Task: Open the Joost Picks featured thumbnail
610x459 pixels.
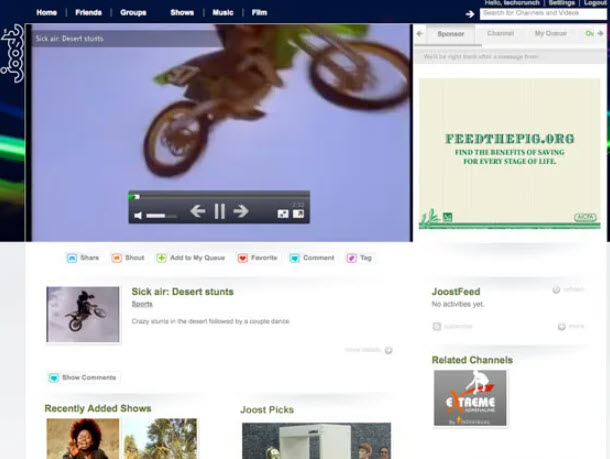Action: click(x=316, y=441)
